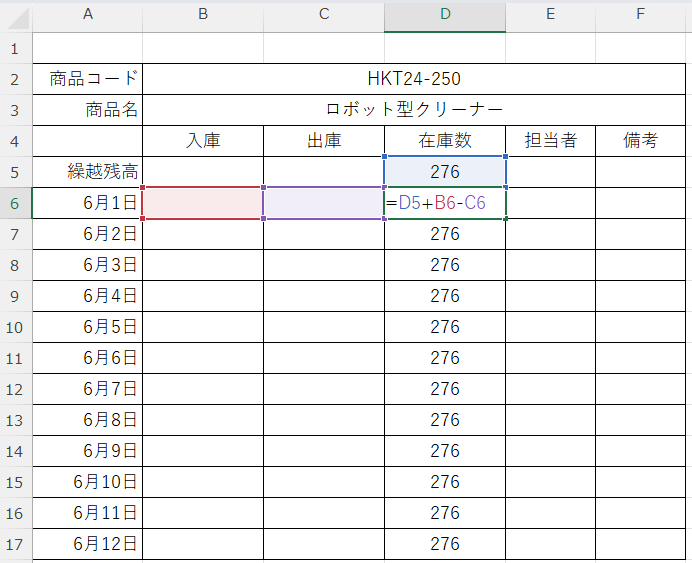Click the 商品名 label cell
This screenshot has width=692, height=563.
(x=88, y=110)
